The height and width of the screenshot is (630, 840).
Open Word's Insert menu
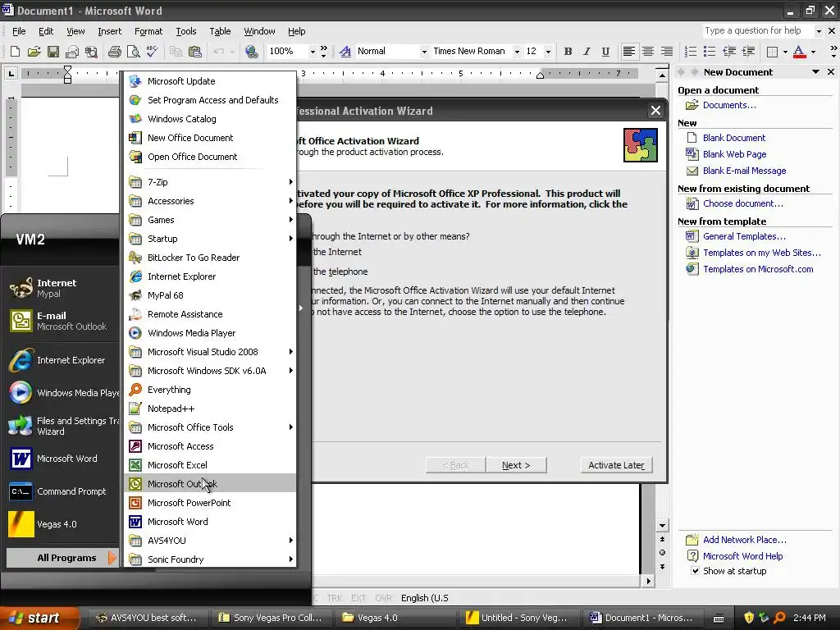[x=109, y=32]
